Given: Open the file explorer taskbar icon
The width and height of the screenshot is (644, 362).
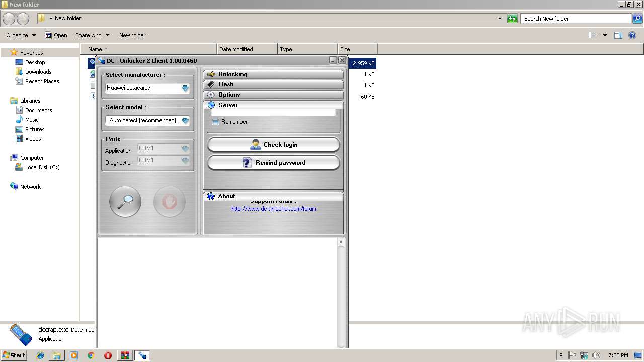Looking at the screenshot, I should [x=57, y=355].
